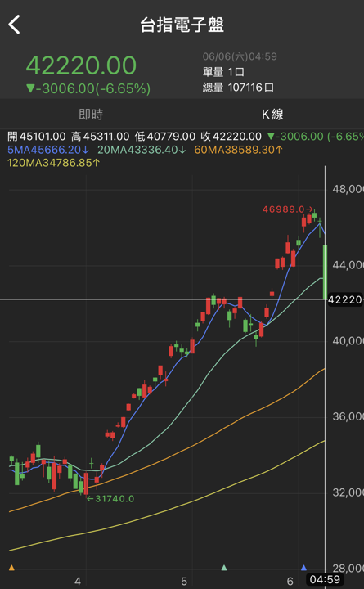Tap the 台指電子盤 title

click(182, 25)
